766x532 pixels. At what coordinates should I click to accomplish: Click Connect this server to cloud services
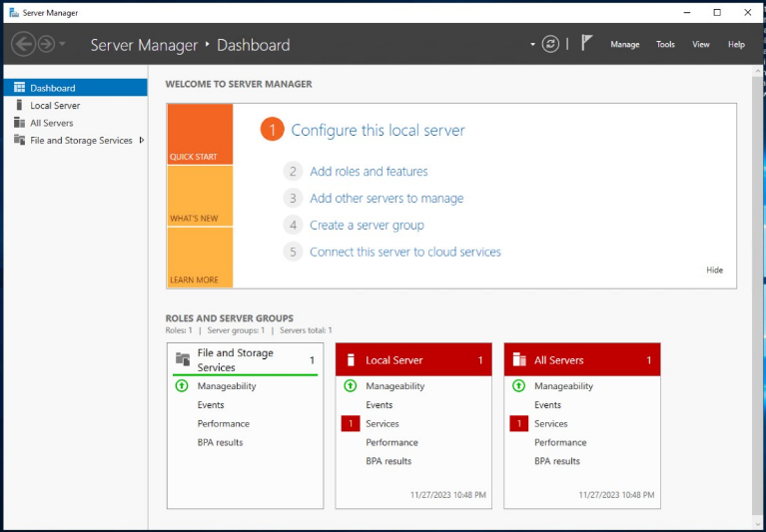405,252
